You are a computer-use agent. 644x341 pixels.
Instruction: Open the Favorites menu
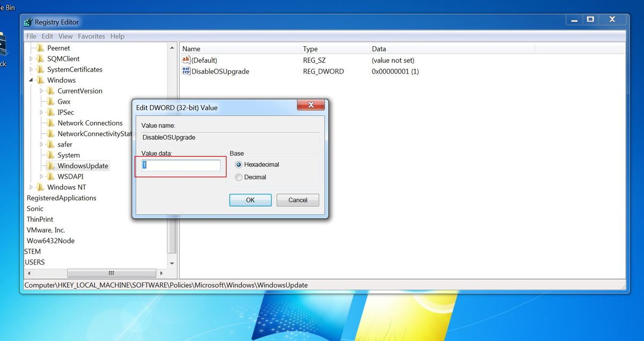click(x=91, y=36)
